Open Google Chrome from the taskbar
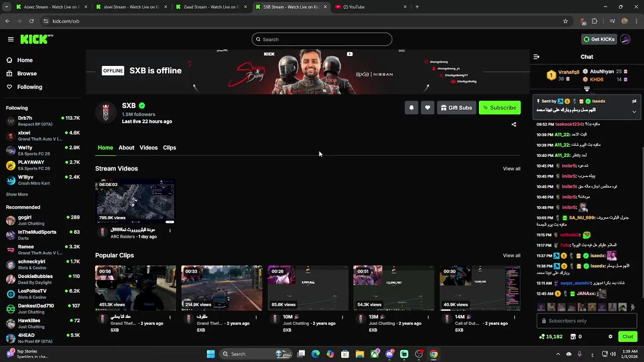Viewport: 644px width, 362px height. [434, 354]
